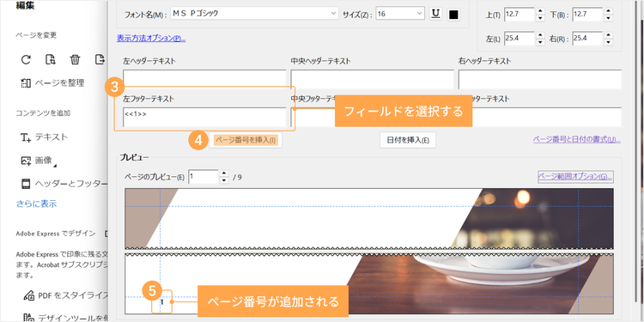Click the delete page trash icon
This screenshot has height=322, width=644.
tap(75, 60)
